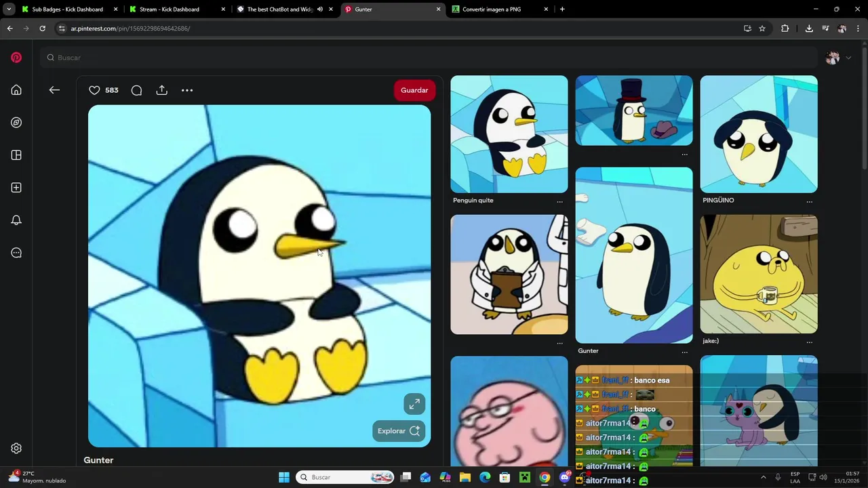This screenshot has height=488, width=868.
Task: Open the tab search dropdown arrow
Action: point(9,9)
